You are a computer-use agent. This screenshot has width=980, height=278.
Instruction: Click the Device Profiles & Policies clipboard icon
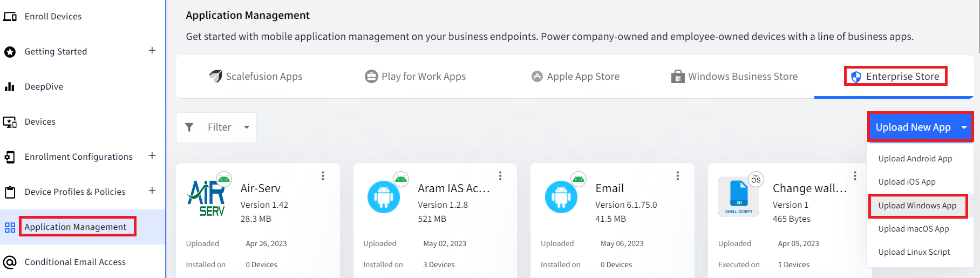pyautogui.click(x=10, y=192)
